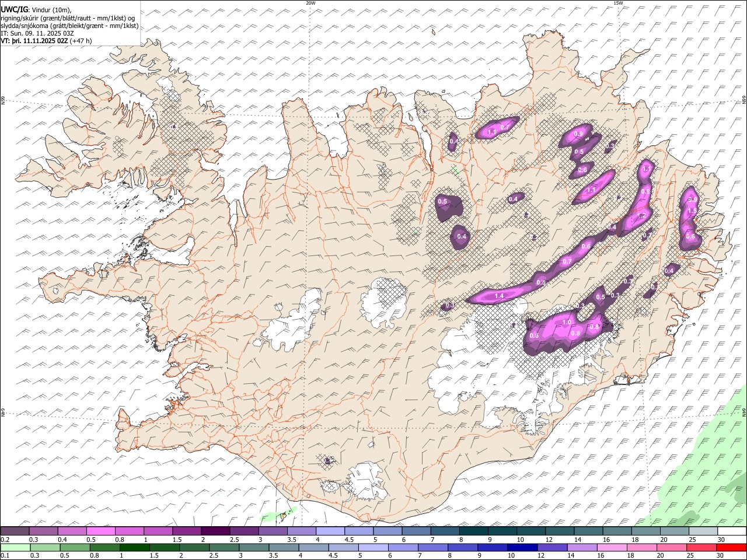
Task: Click the bright pink swatch above the 0.5 mark
Action: point(100,531)
